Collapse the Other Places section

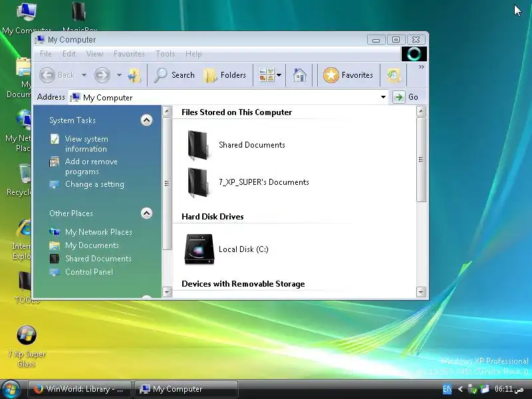click(x=146, y=213)
